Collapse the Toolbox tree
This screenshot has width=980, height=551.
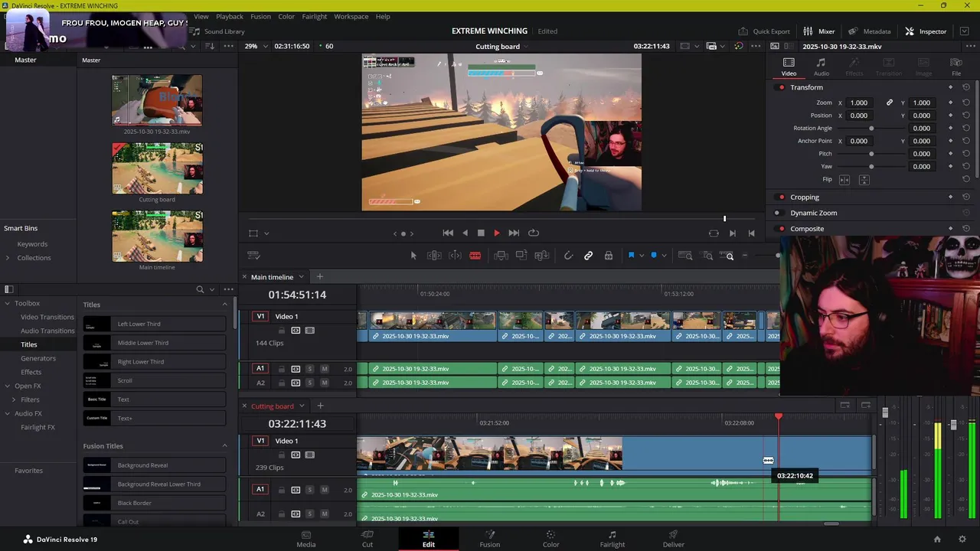point(8,303)
